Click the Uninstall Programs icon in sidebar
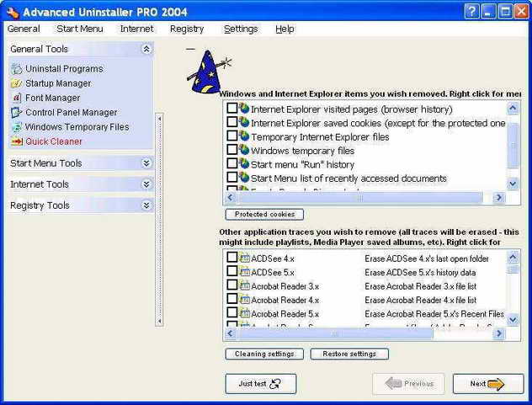Screen dimensions: 532x405 [16, 69]
